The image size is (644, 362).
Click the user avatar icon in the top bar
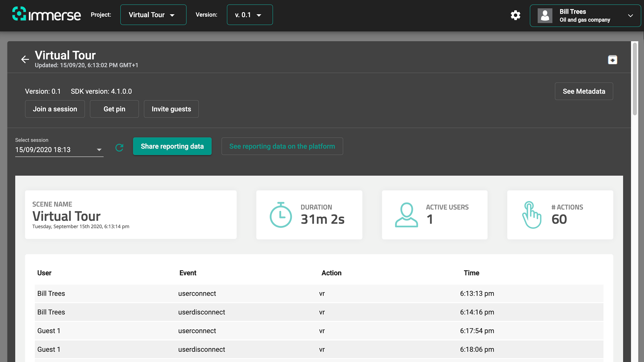click(545, 15)
